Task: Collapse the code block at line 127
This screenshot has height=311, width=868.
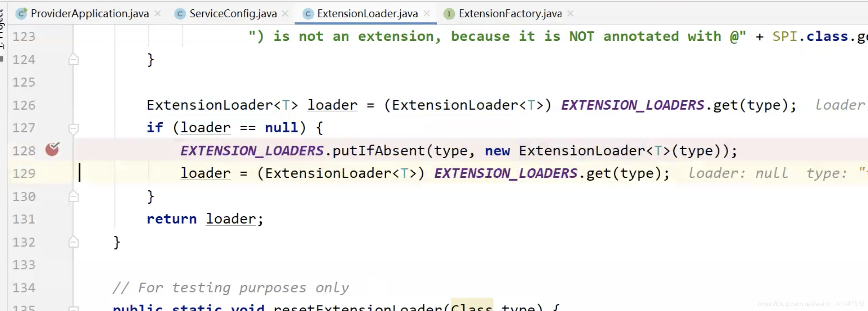Action: coord(73,128)
